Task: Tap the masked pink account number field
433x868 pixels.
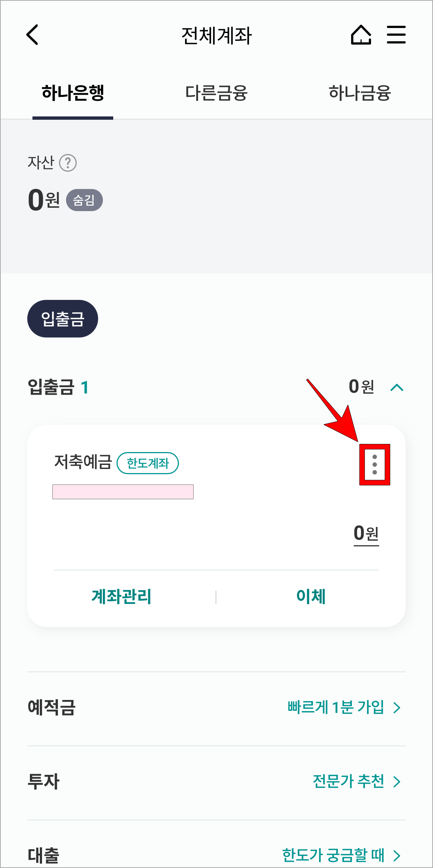Action: 123,491
